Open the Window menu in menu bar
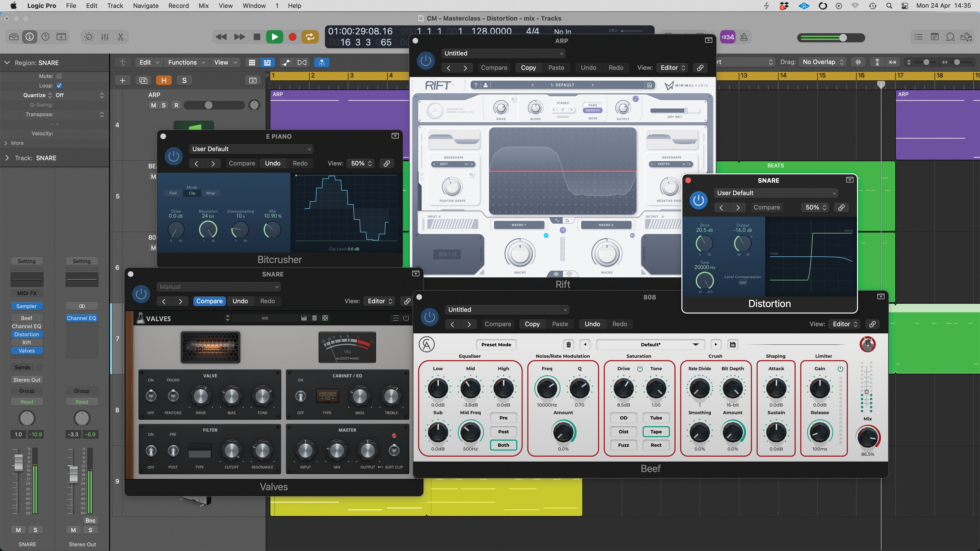This screenshot has height=551, width=980. click(254, 6)
